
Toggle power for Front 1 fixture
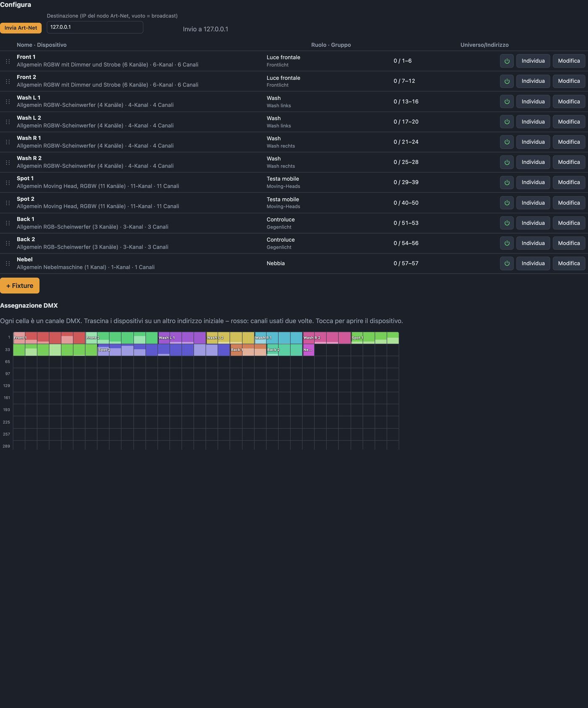point(507,61)
